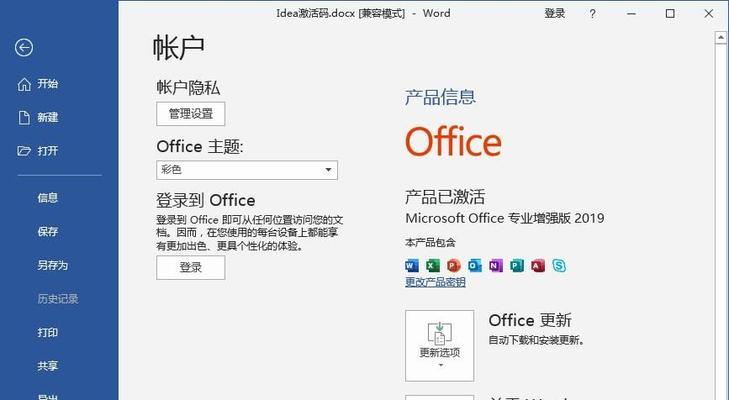Click the 管理设置 button
The height and width of the screenshot is (400, 729).
pos(191,114)
